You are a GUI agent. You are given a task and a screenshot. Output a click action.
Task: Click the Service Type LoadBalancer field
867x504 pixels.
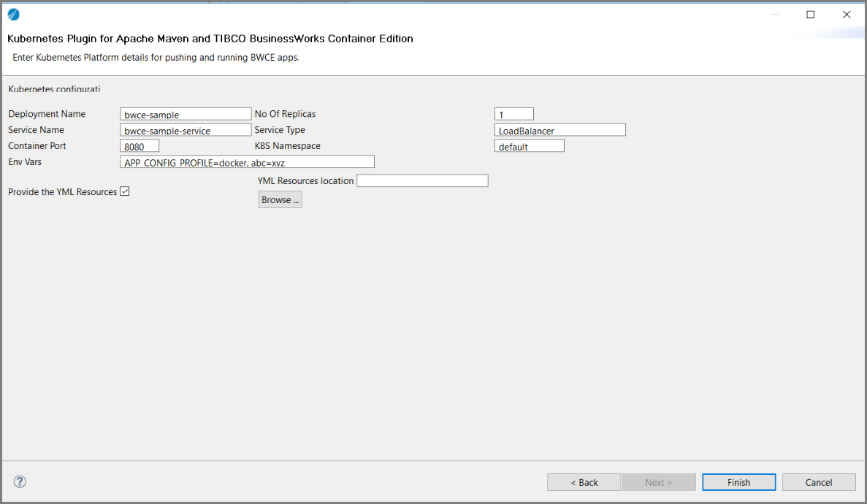[560, 130]
